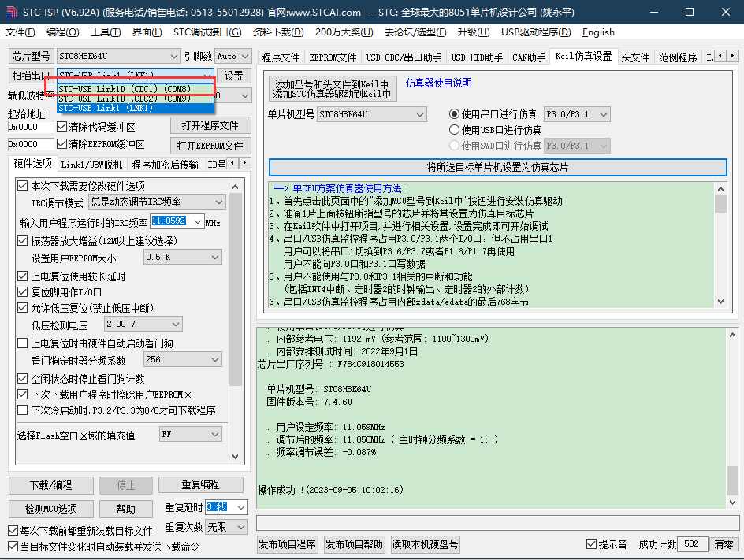Click the 设置 button beside port list
The height and width of the screenshot is (560, 744).
click(x=233, y=76)
